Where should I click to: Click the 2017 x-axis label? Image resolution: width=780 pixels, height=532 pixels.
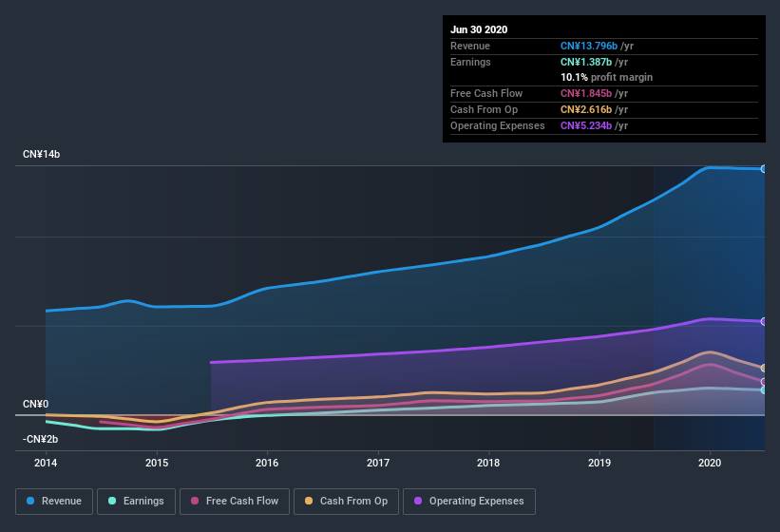coord(378,463)
